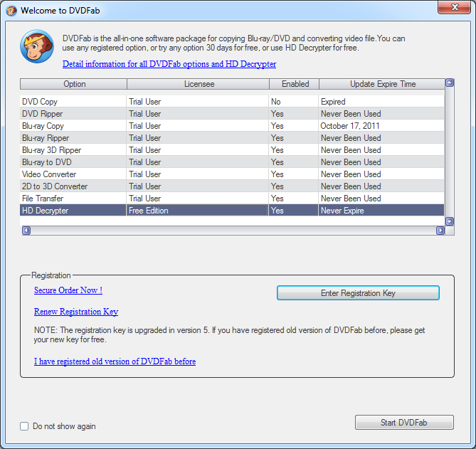Click the horizontal scroll left arrow
Viewport: 476px width, 449px height.
click(x=26, y=231)
